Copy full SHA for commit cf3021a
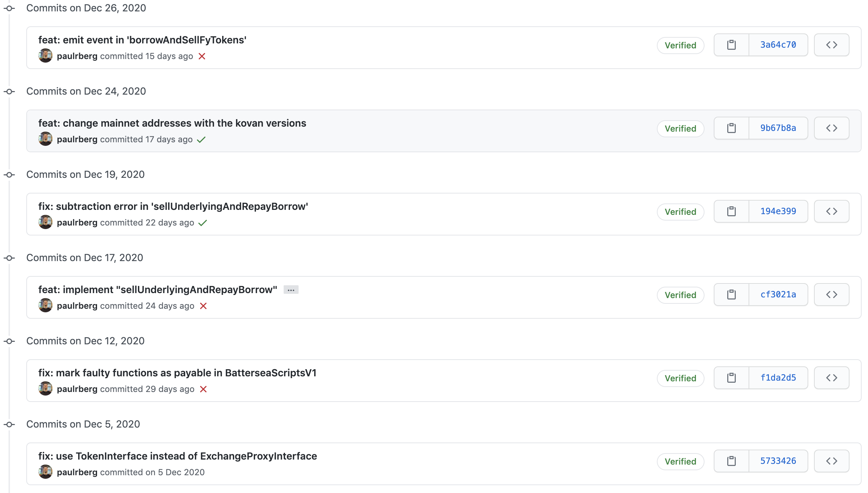Viewport: 868px width, 493px height. click(731, 295)
